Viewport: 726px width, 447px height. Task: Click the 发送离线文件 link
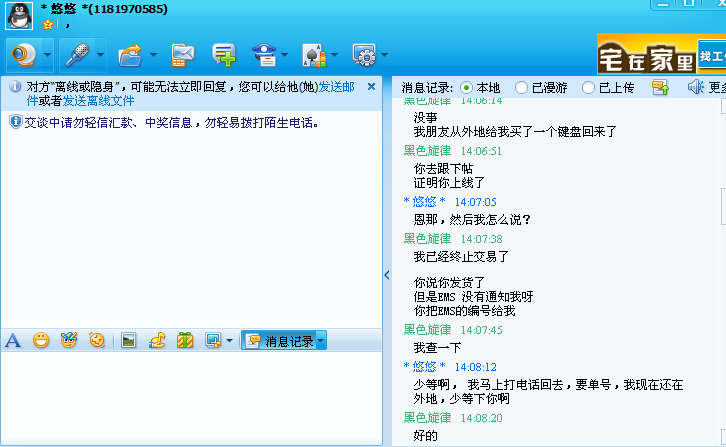98,101
